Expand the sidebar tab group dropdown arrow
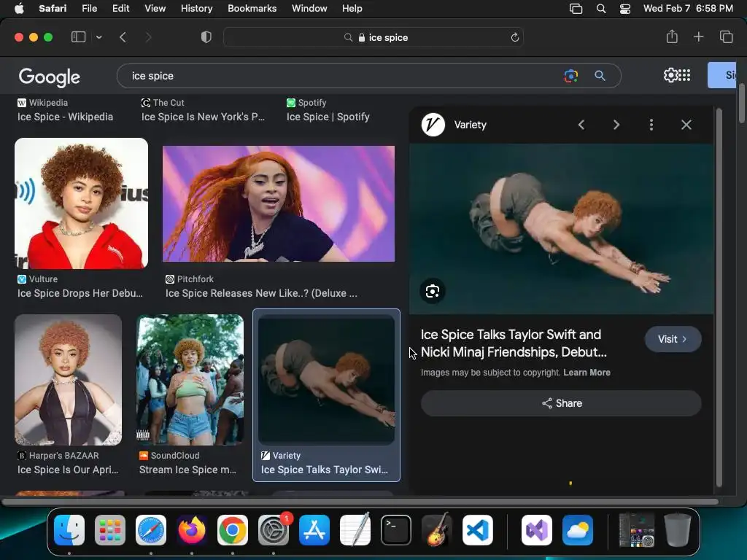The image size is (747, 560). [x=98, y=37]
